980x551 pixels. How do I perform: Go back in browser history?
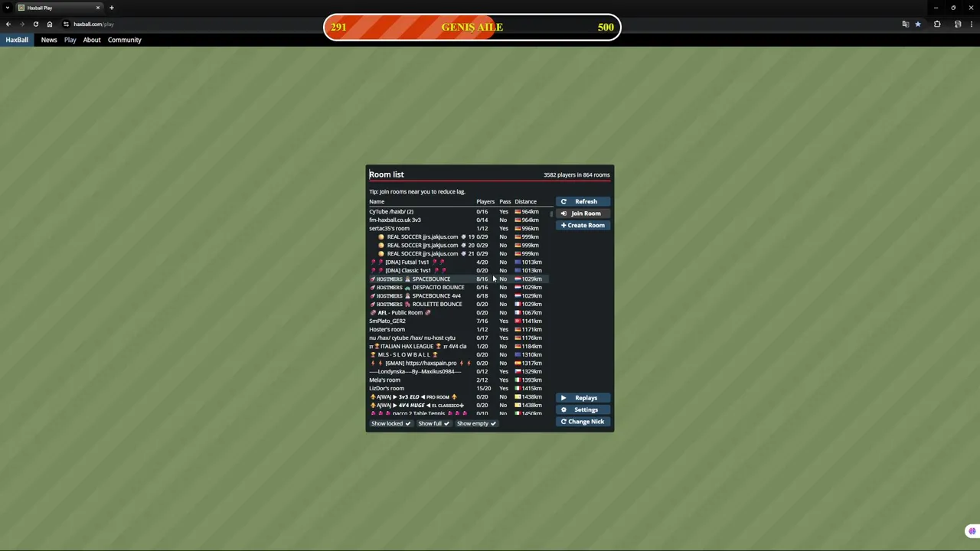coord(8,24)
